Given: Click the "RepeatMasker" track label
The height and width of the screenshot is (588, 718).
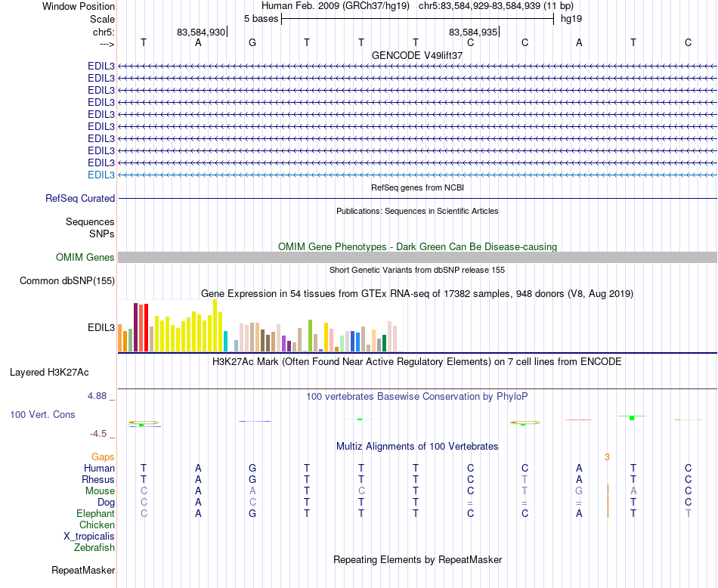Looking at the screenshot, I should [83, 571].
